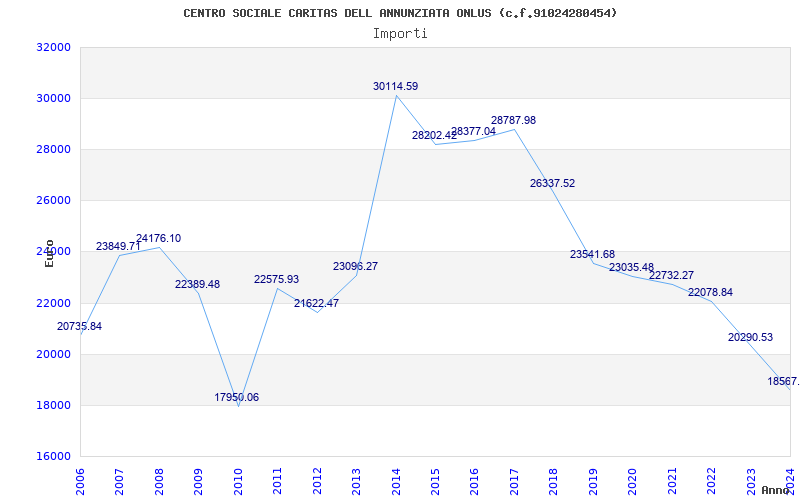Click x-axis year 2007
The height and width of the screenshot is (500, 800).
point(119,481)
